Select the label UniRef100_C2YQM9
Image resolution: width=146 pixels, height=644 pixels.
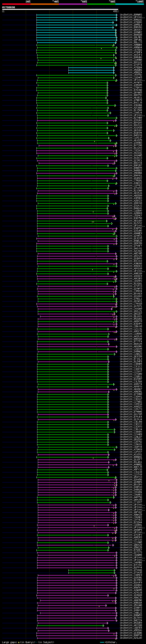pos(131,374)
